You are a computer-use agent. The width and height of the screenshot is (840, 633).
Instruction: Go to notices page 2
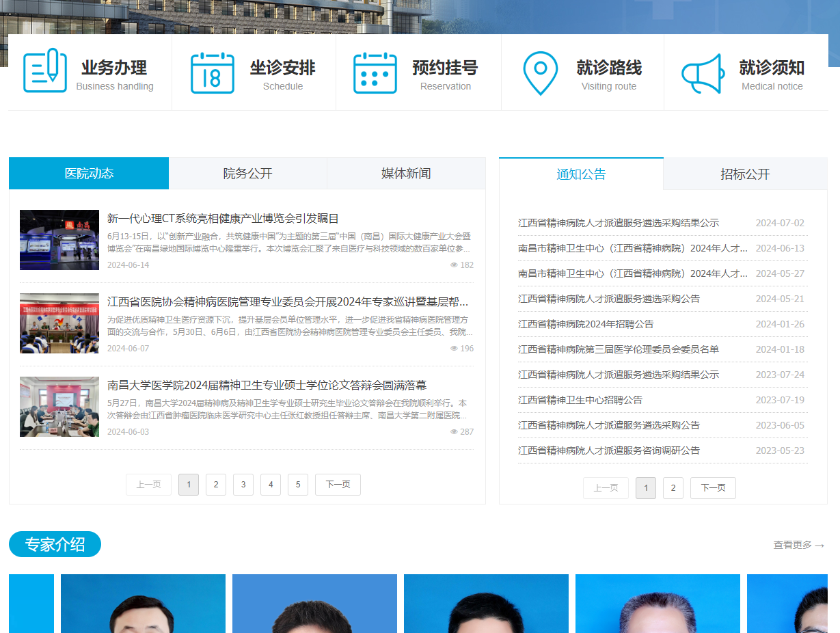pyautogui.click(x=673, y=488)
